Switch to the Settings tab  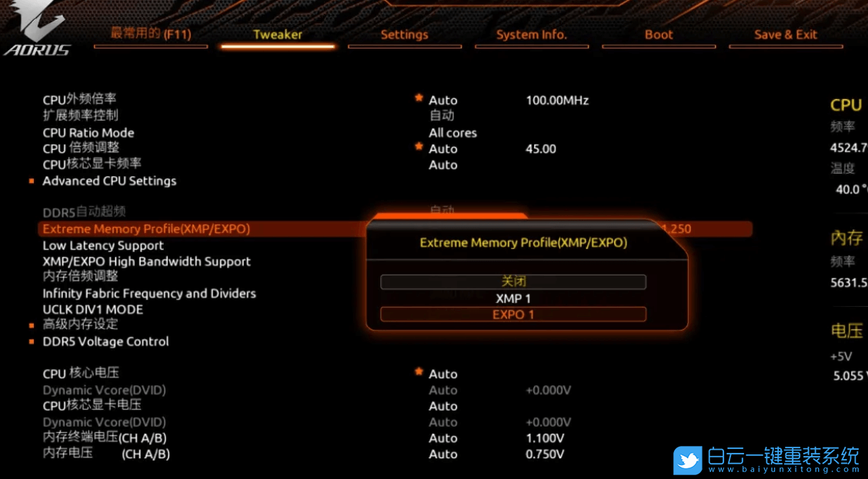point(404,35)
